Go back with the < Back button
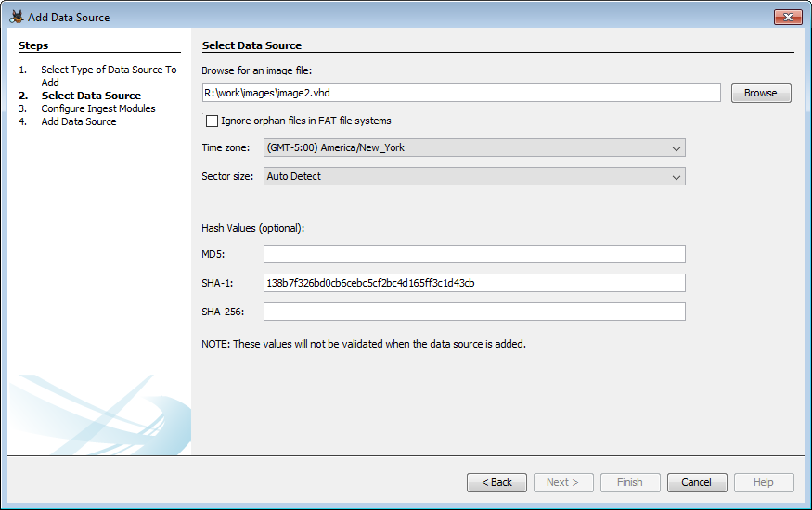Screen dimensions: 812x510 [496, 482]
